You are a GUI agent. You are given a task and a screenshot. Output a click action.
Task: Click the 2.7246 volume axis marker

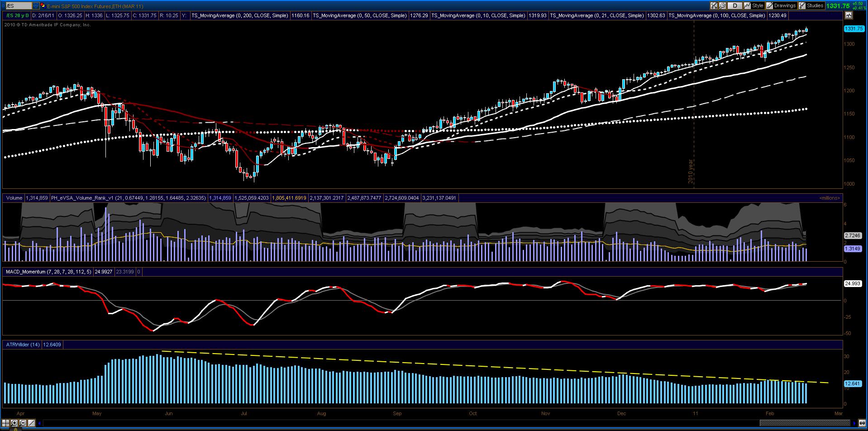[853, 235]
